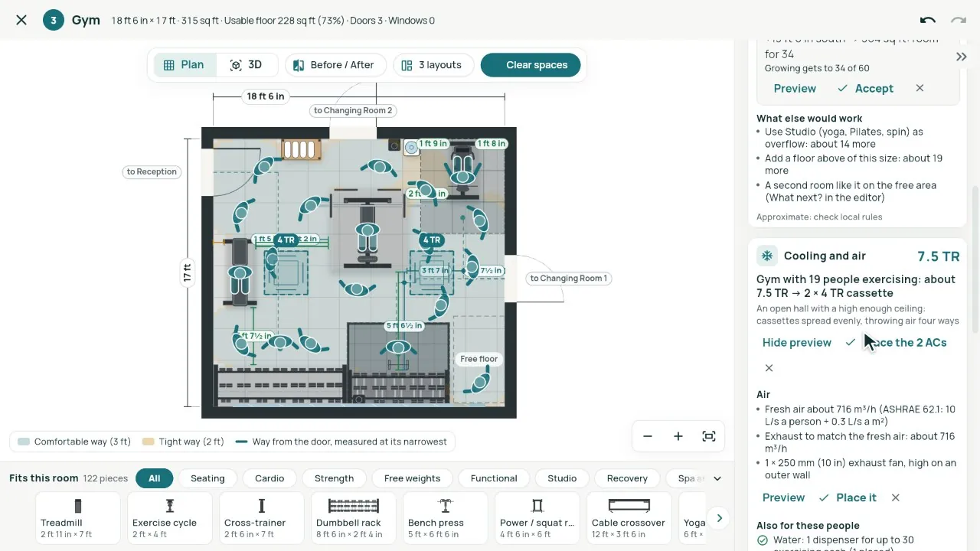Screen dimensions: 980x551
Task: Pick the Cross-trainer item
Action: [262, 517]
